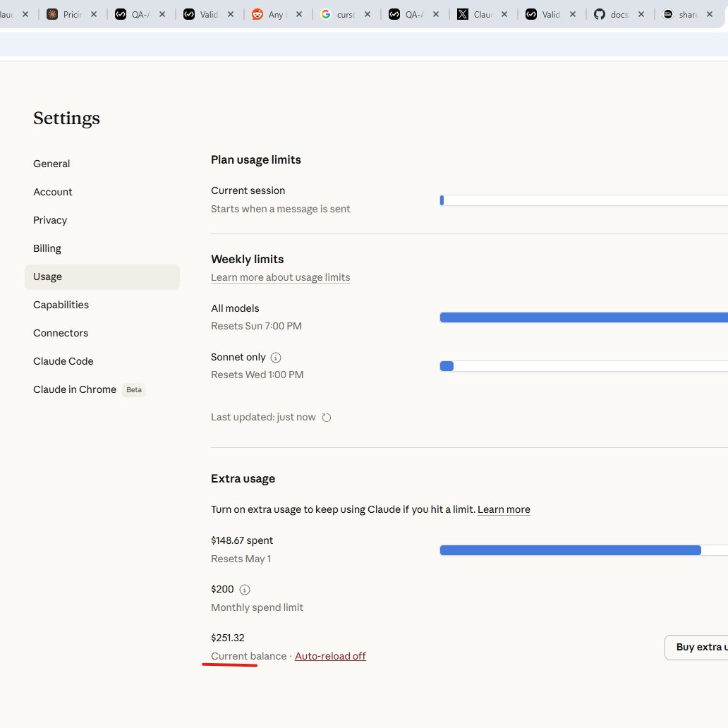728x728 pixels.
Task: Click the 'Current balance' label
Action: pos(248,656)
